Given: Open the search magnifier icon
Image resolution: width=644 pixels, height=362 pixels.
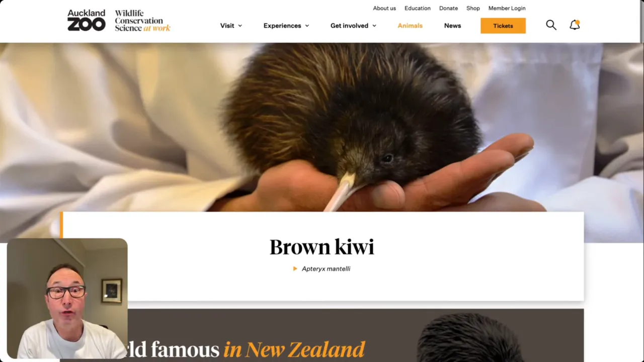Looking at the screenshot, I should tap(551, 25).
